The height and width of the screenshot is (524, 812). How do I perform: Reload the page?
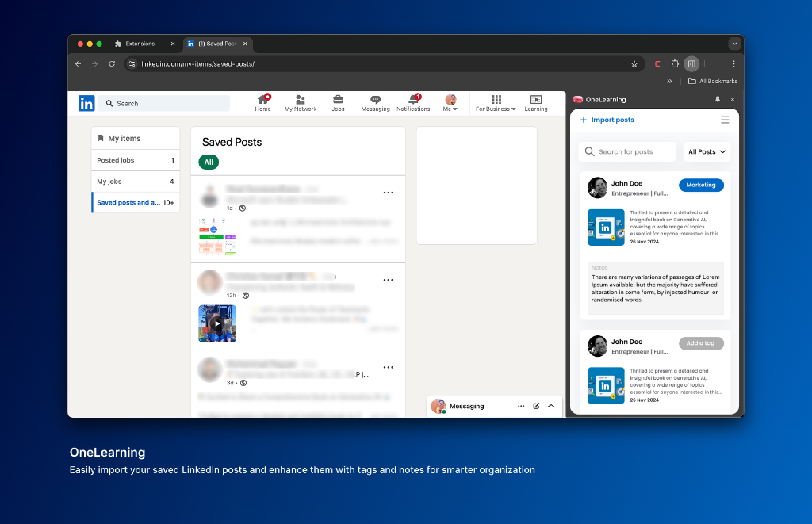pos(112,64)
